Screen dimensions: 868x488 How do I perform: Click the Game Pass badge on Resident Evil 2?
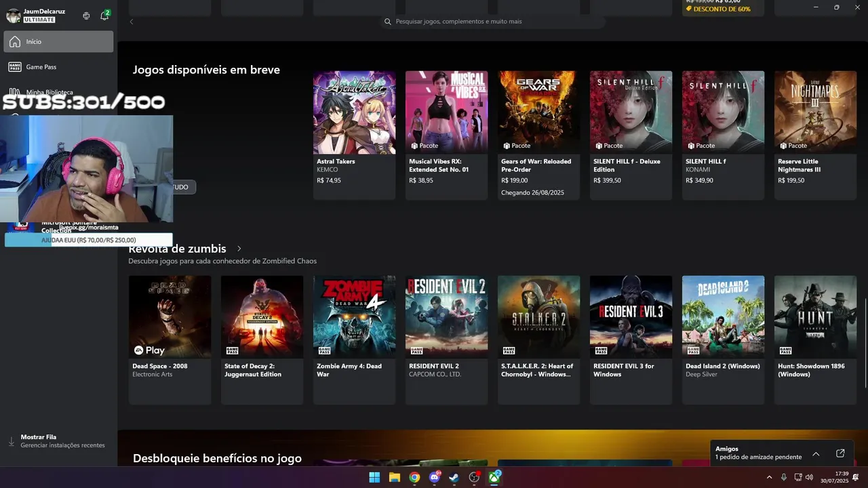click(x=416, y=350)
